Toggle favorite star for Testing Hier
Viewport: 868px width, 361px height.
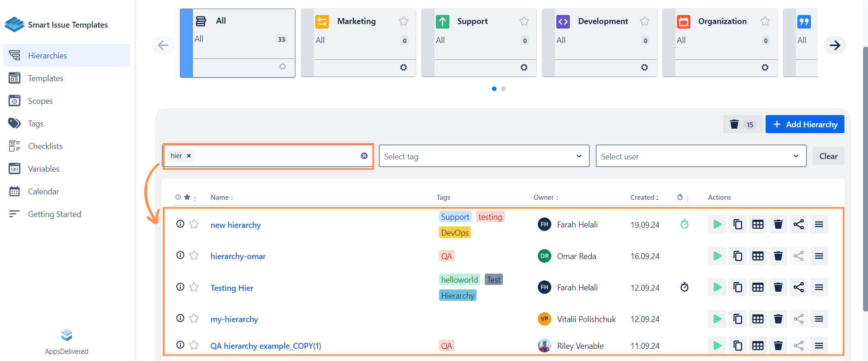pyautogui.click(x=194, y=287)
